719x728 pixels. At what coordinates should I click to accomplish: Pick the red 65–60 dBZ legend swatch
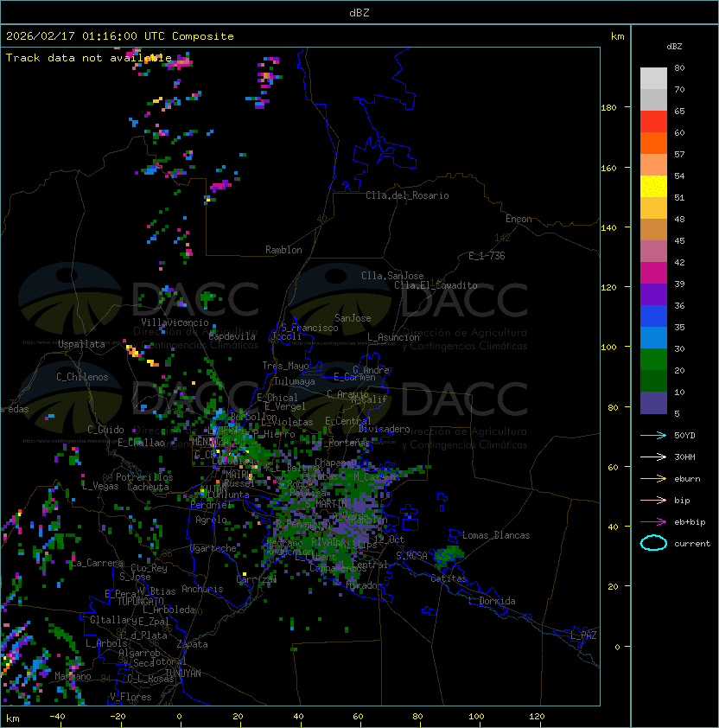[653, 122]
